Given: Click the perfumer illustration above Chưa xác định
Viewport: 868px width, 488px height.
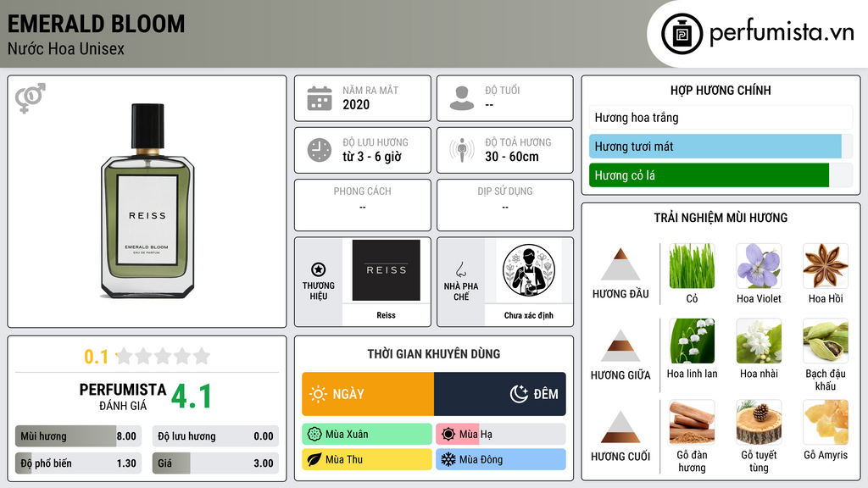Looking at the screenshot, I should pos(529,270).
